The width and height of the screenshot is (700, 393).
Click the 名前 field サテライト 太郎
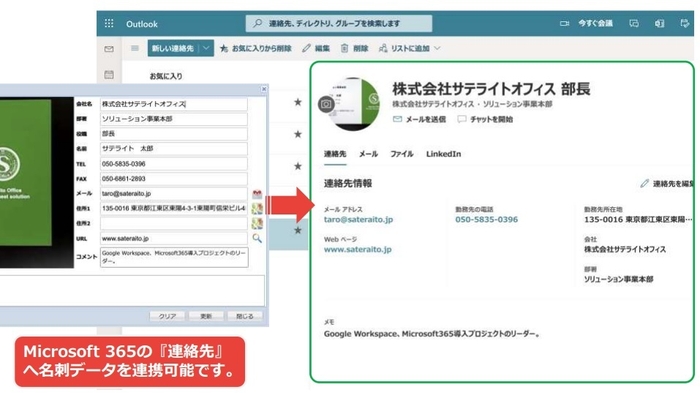[x=174, y=148]
